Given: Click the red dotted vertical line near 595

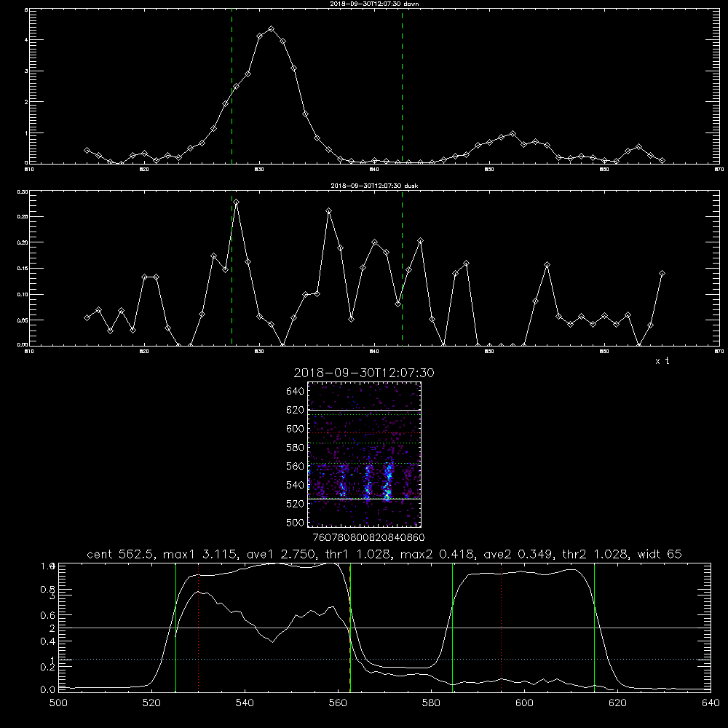Looking at the screenshot, I should click(x=502, y=628).
